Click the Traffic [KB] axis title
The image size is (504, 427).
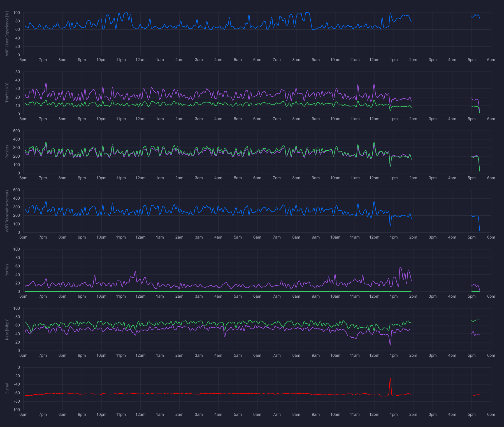click(7, 93)
